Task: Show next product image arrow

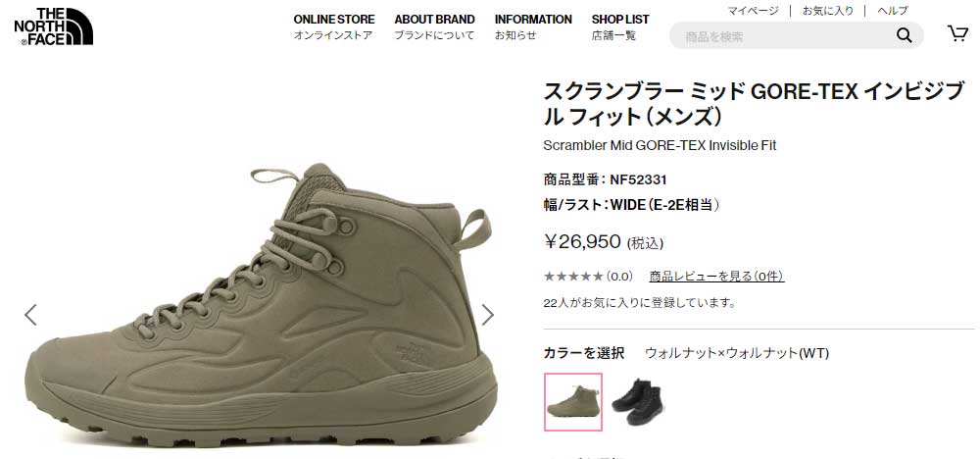Action: tap(487, 315)
